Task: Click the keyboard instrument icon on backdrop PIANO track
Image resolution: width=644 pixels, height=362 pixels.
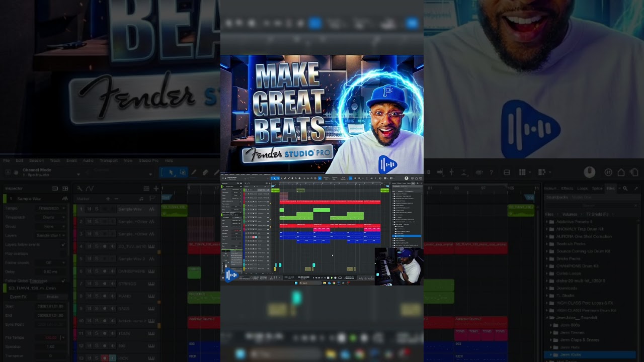Action: point(151,296)
